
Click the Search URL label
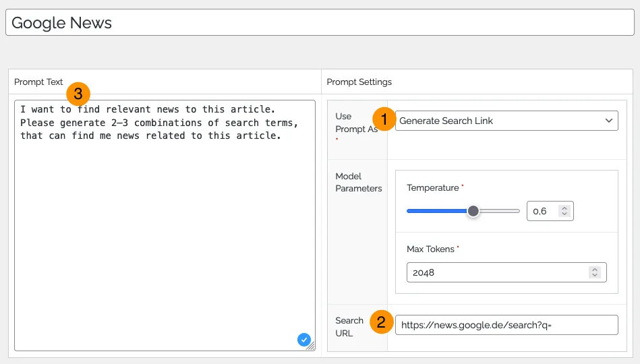[x=349, y=327]
